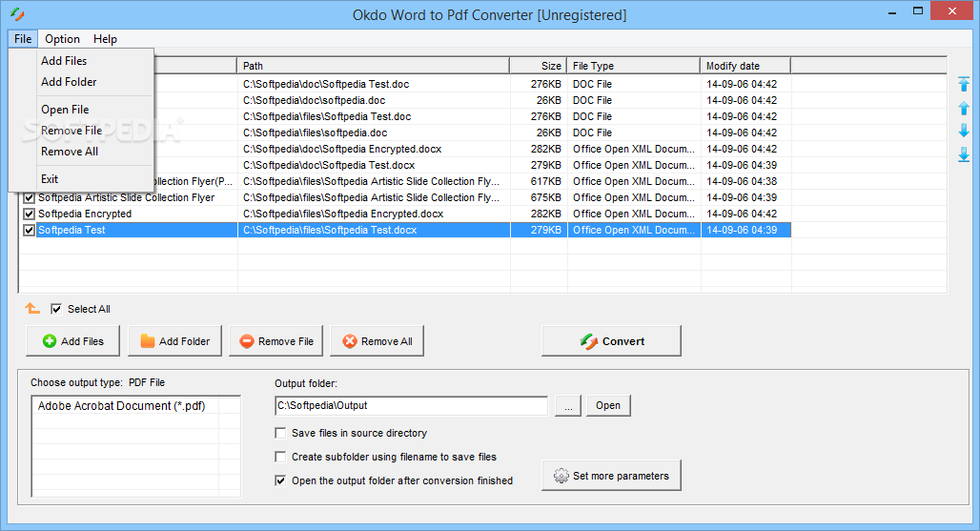
Task: Select Adobe Acrobat Document (*.pdf) output type
Action: tap(121, 405)
